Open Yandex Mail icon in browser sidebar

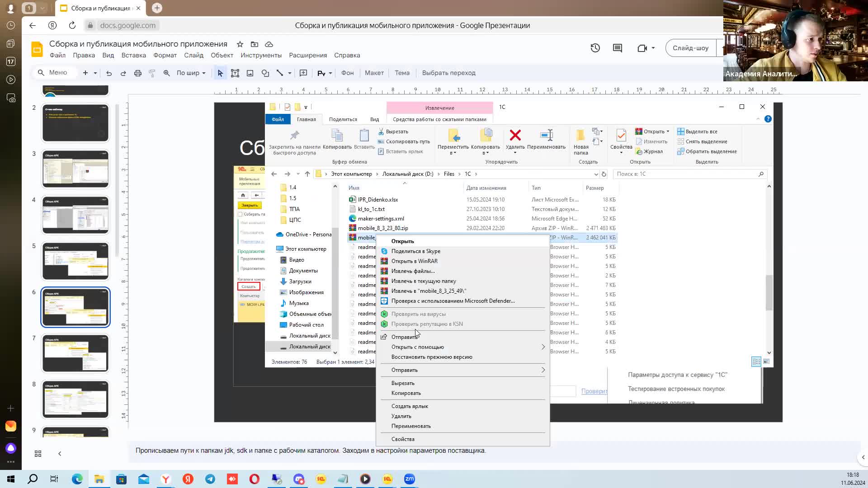pos(11,426)
